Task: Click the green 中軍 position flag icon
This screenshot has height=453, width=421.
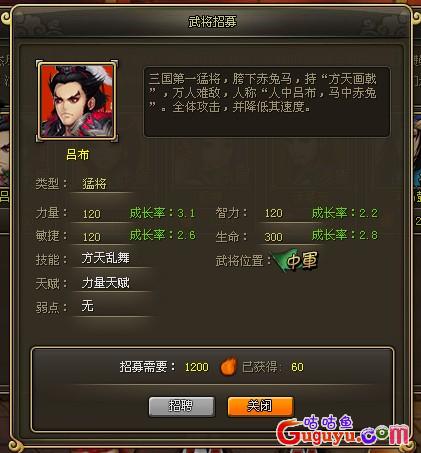Action: (x=296, y=260)
